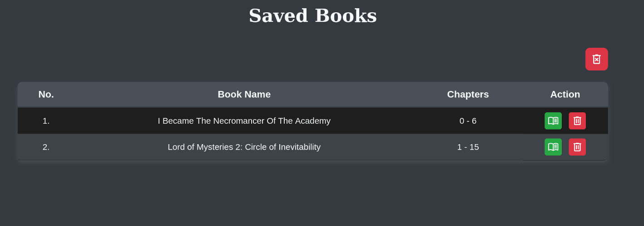This screenshot has height=226, width=644.
Task: Click the word Books in the heading
Action: click(x=346, y=15)
